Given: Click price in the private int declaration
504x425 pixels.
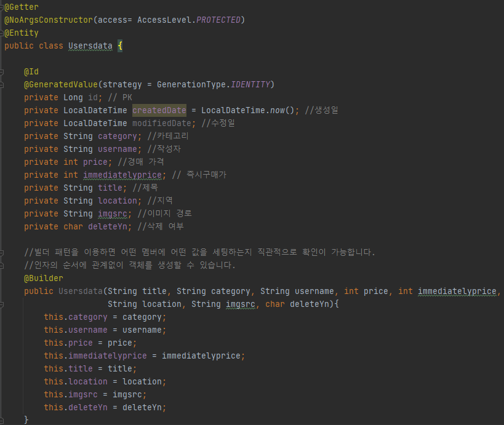Looking at the screenshot, I should (95, 162).
